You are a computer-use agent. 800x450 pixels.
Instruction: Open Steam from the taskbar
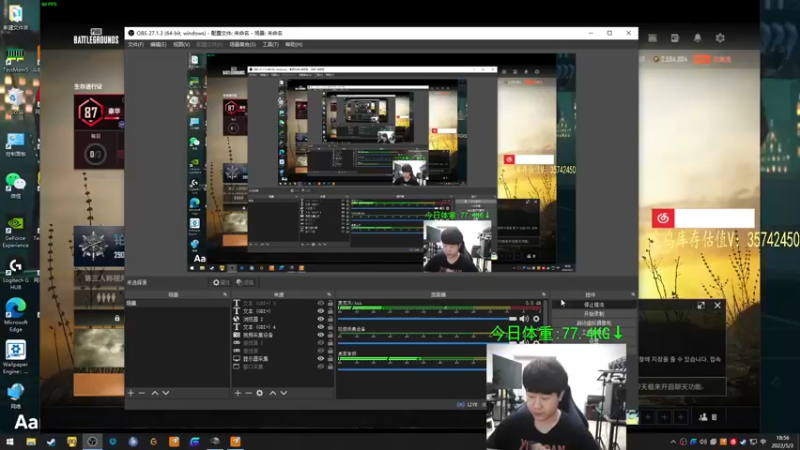coord(51,441)
